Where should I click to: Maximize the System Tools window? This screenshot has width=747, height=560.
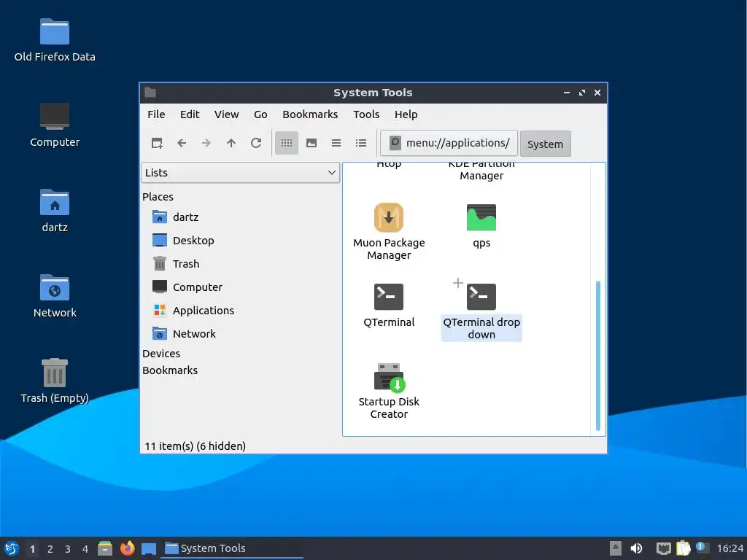pos(581,93)
